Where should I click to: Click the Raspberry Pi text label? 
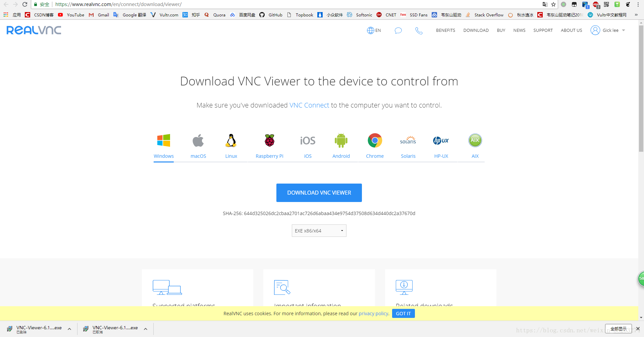[x=269, y=156]
